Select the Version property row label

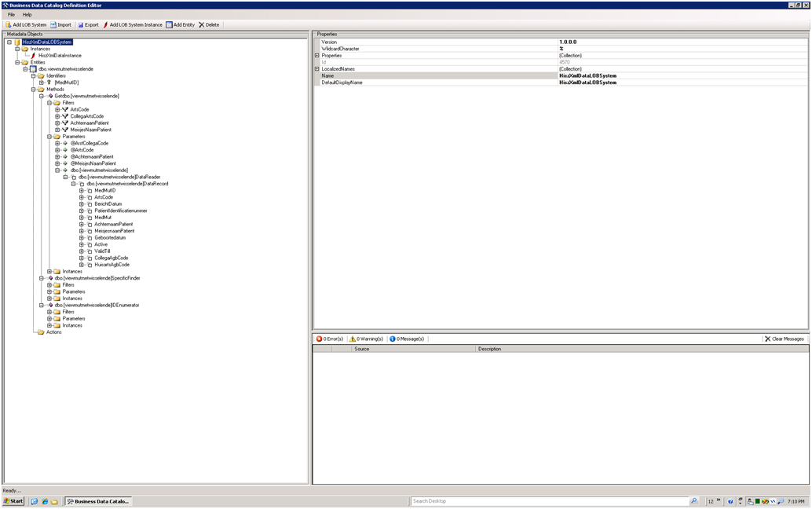[329, 42]
